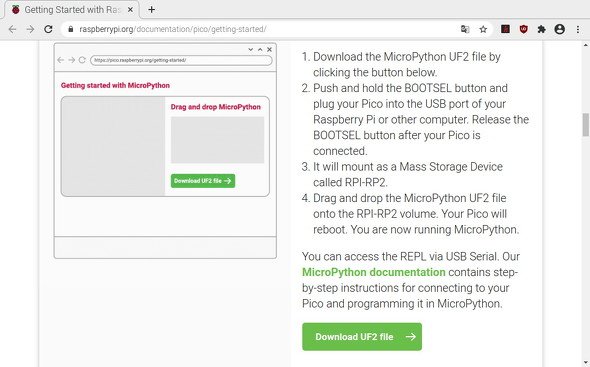Click the browser forward arrow

[x=30, y=29]
